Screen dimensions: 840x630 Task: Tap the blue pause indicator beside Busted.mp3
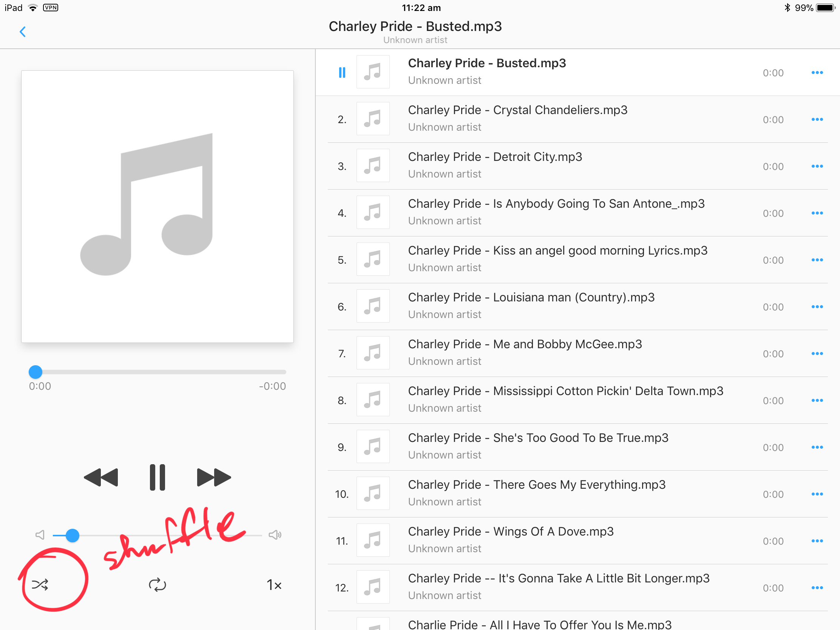[342, 73]
